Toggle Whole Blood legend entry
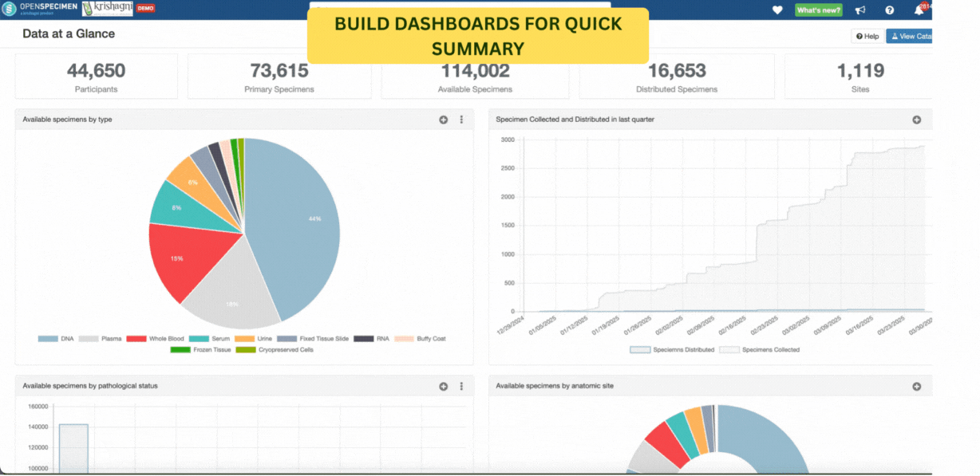 click(x=155, y=339)
